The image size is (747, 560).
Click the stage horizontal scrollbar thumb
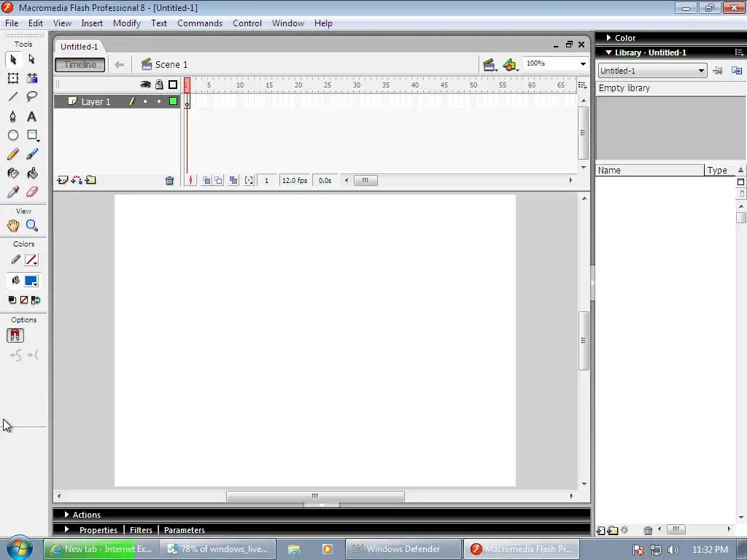click(315, 496)
